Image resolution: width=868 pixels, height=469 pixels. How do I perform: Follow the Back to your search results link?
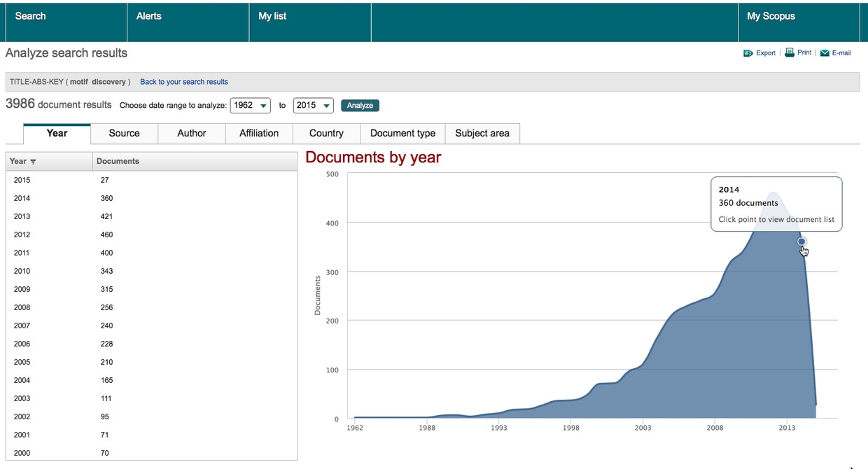pos(184,82)
